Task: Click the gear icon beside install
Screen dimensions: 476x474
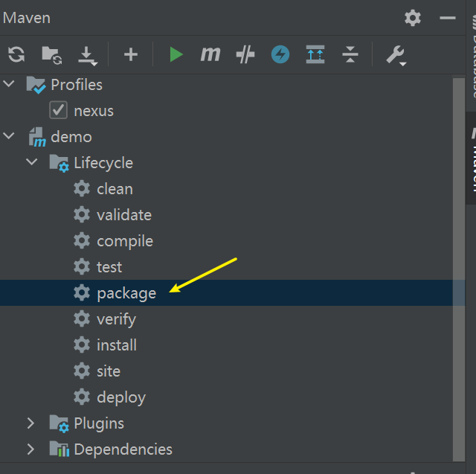Action: pyautogui.click(x=82, y=345)
